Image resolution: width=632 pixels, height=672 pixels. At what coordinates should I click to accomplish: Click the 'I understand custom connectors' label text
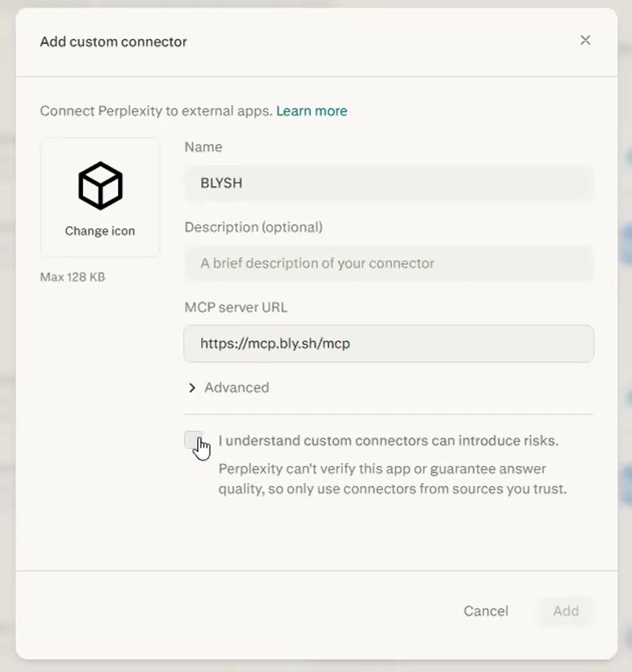[388, 440]
